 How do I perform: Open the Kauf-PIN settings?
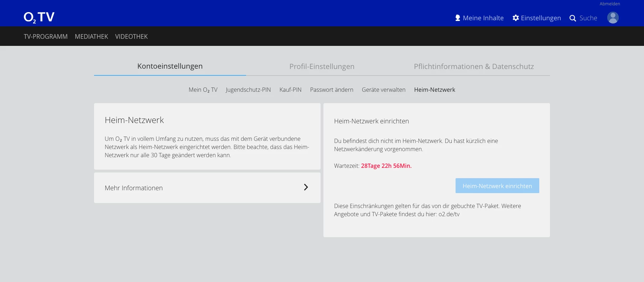click(290, 90)
